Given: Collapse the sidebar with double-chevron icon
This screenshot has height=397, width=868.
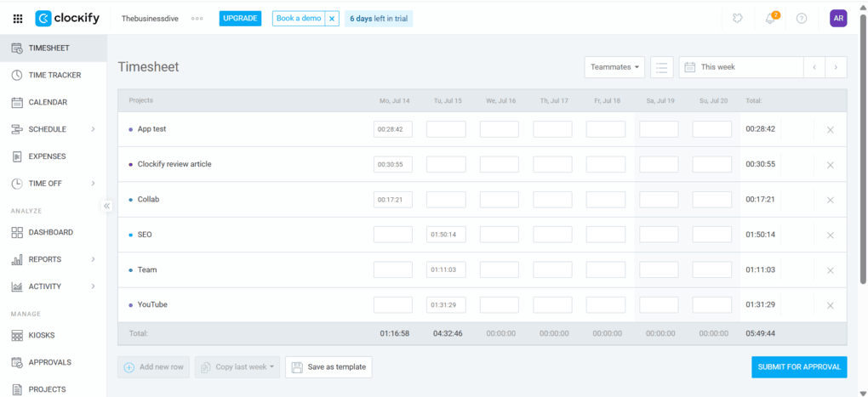Looking at the screenshot, I should 107,206.
